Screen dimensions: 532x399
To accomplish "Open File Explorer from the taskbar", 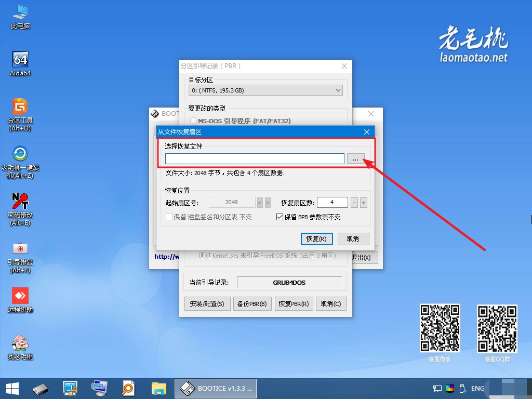I will click(158, 389).
